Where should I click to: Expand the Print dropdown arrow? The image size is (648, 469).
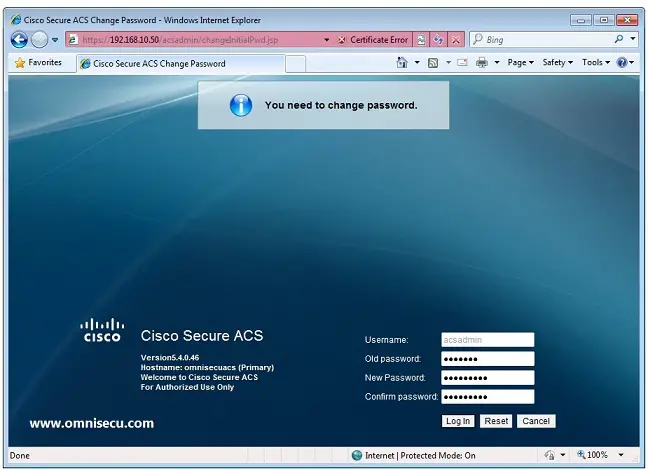[x=497, y=62]
